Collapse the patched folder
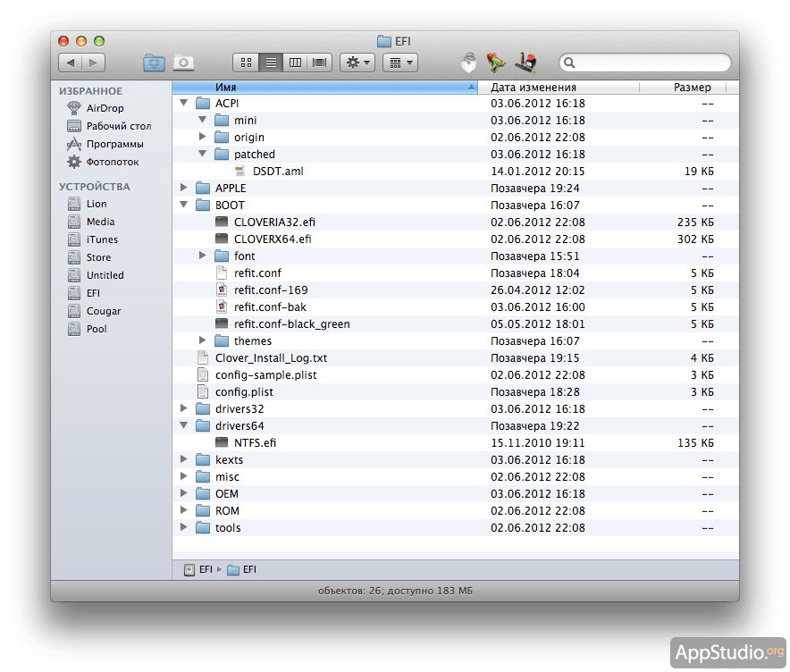 (203, 154)
